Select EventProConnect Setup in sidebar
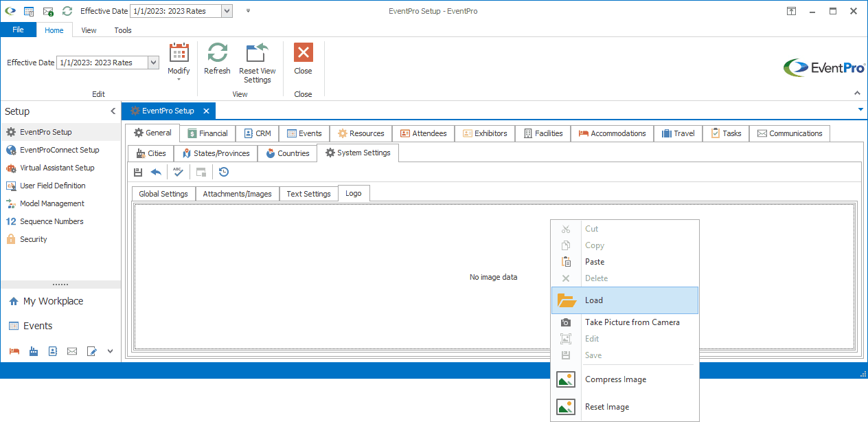This screenshot has width=868, height=422. [60, 150]
